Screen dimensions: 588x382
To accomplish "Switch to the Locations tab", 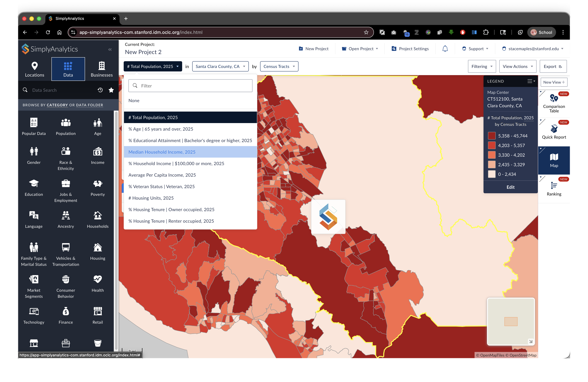I will [x=35, y=69].
